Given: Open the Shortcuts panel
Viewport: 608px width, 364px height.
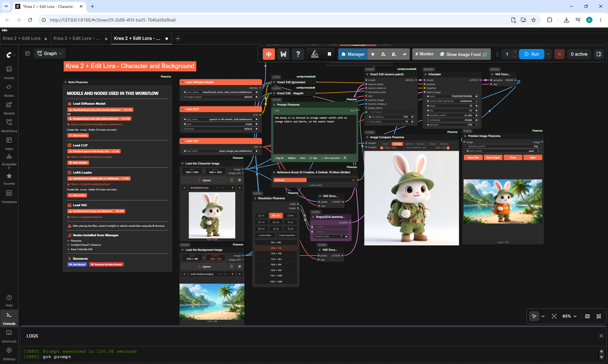Looking at the screenshot, I should point(9,336).
